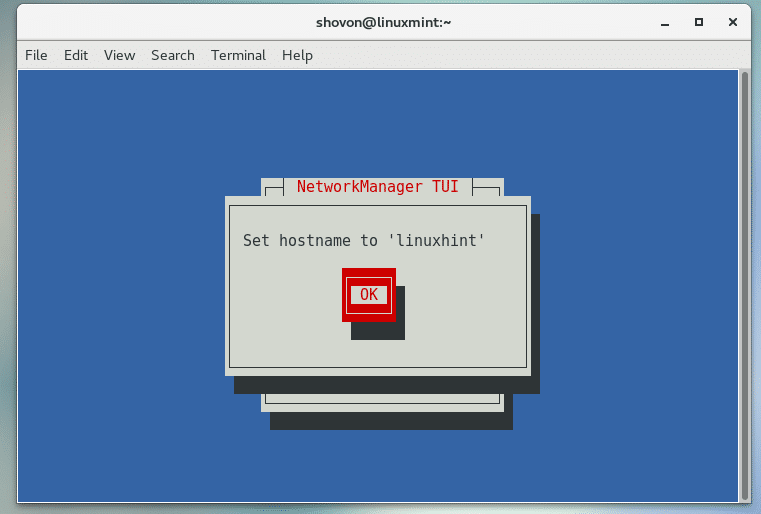Open the View menu

(x=119, y=55)
